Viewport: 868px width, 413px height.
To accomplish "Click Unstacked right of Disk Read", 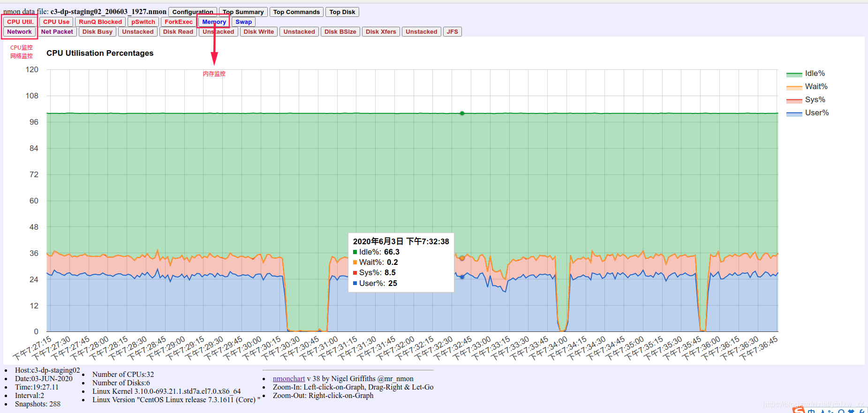I will tap(218, 32).
